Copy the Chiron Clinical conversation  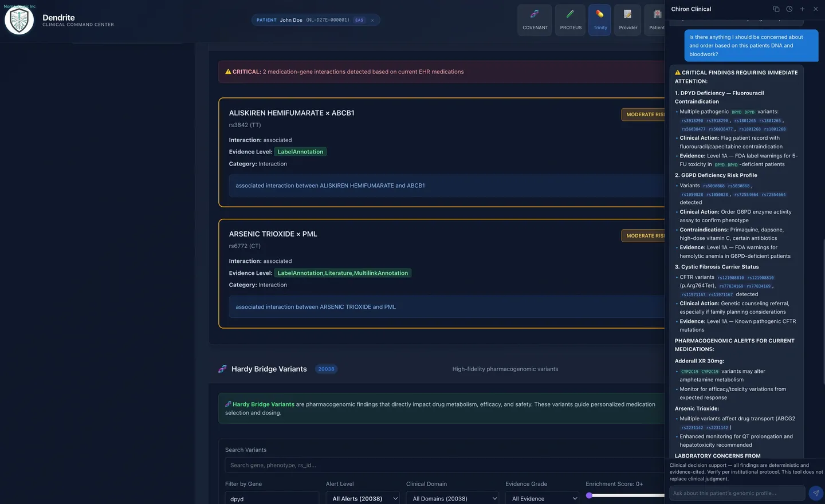tap(776, 9)
